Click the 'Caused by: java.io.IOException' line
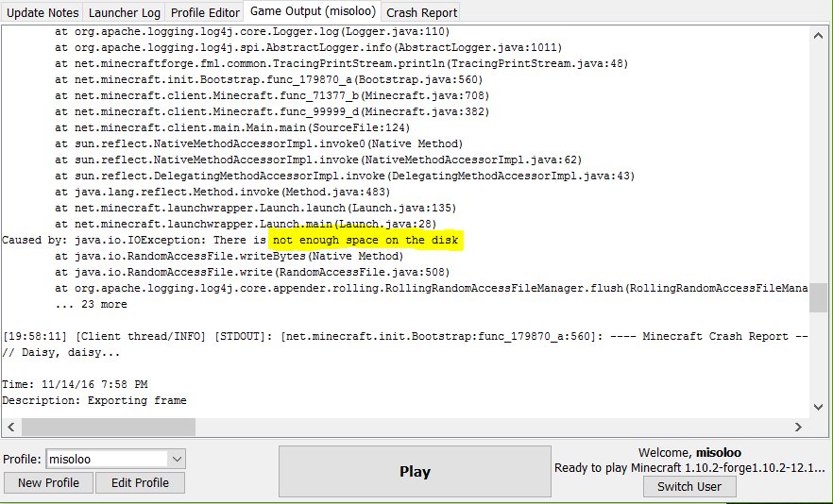 [x=230, y=240]
